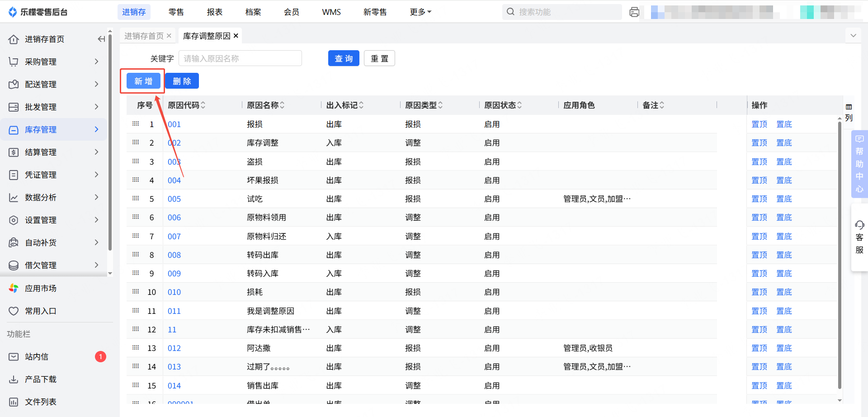The height and width of the screenshot is (417, 868).
Task: Click the 重置 reset button
Action: point(379,58)
